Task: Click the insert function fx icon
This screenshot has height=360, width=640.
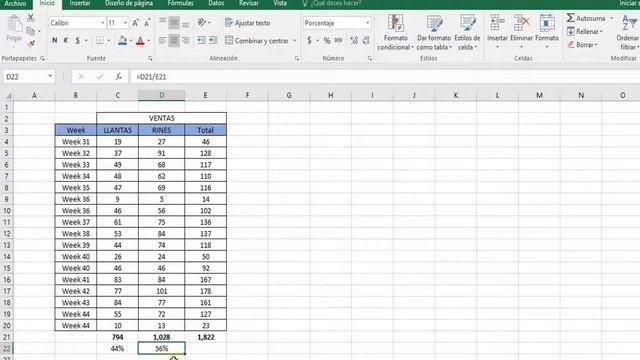Action: pos(118,77)
